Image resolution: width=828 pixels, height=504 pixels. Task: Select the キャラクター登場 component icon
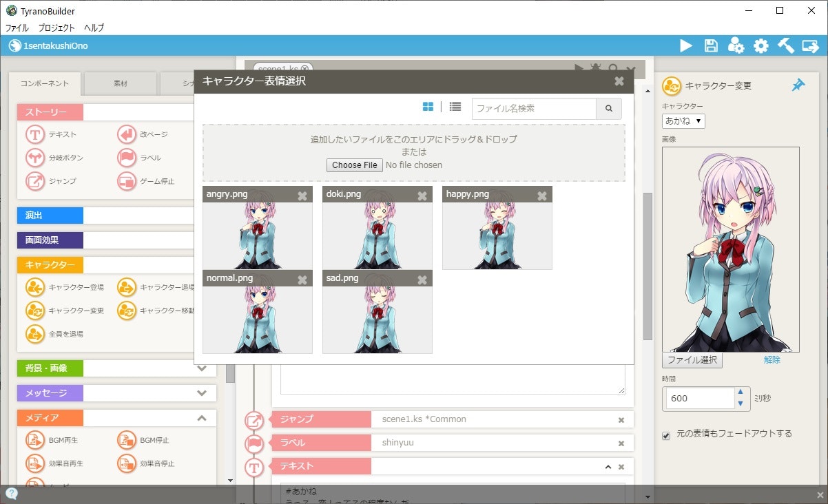click(34, 287)
